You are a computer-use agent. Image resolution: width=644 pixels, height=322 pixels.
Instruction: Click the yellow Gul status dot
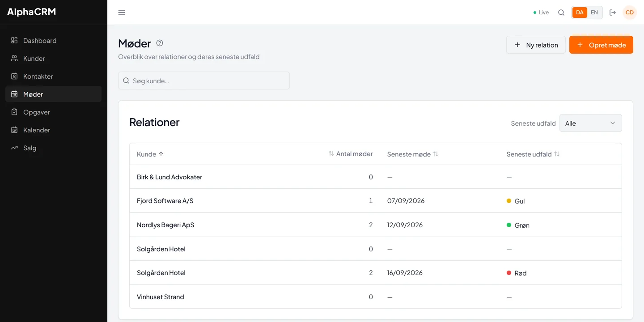[509, 201]
